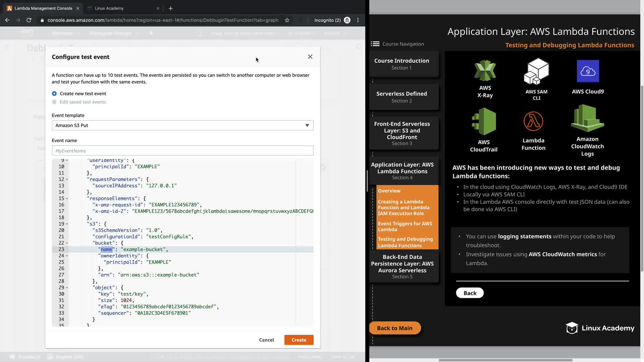The width and height of the screenshot is (644, 362).
Task: Collapse the "bucket" block fold arrow at line 22
Action: click(x=67, y=243)
